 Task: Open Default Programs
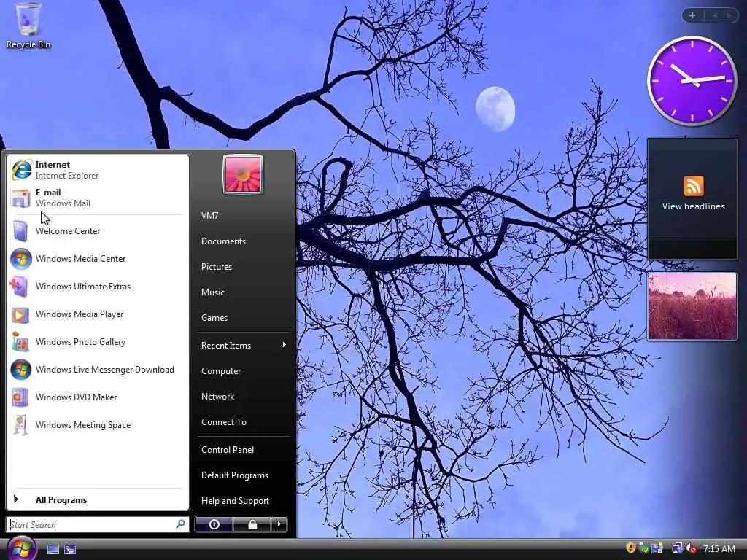244,475
